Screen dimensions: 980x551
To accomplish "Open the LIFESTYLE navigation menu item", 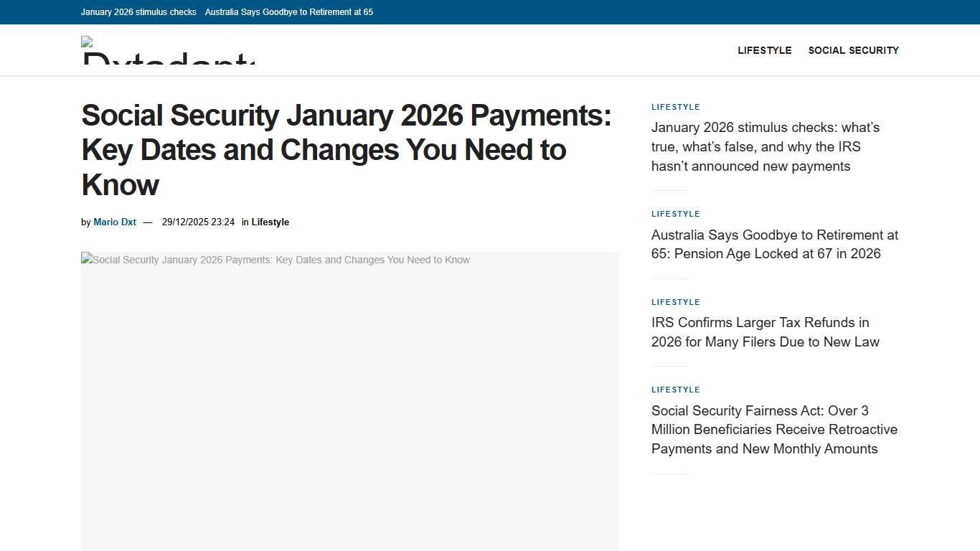I will [764, 50].
